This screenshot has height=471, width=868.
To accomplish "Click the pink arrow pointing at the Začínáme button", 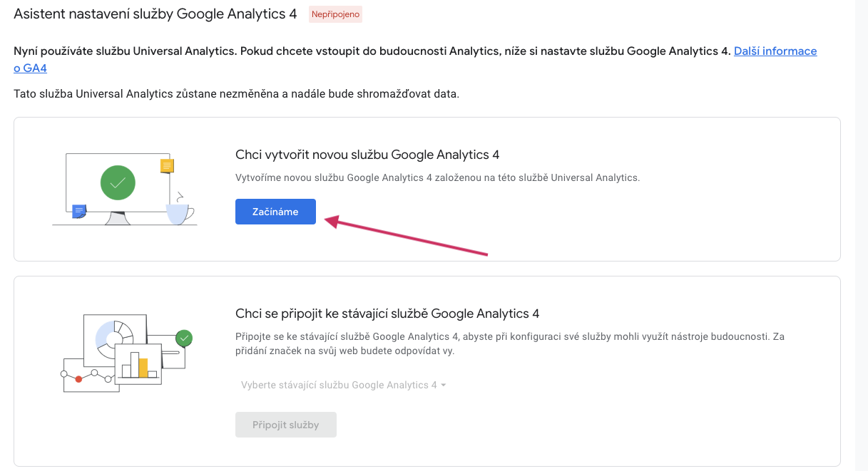I will pyautogui.click(x=406, y=236).
